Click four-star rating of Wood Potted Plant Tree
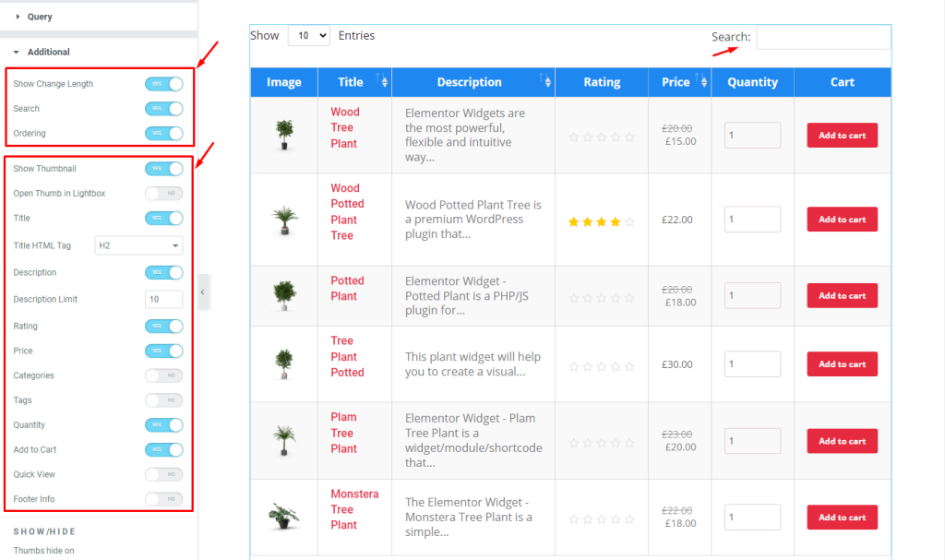The width and height of the screenshot is (945, 560). coord(602,221)
